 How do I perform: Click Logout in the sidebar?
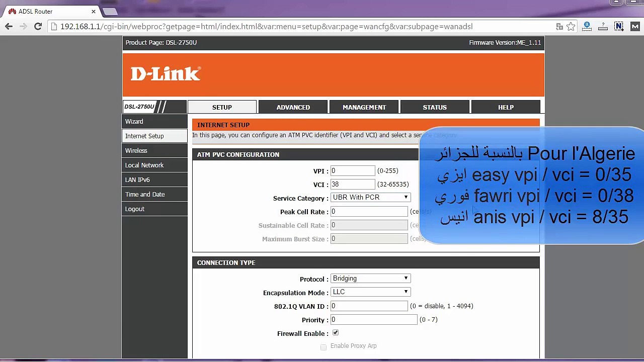point(154,209)
